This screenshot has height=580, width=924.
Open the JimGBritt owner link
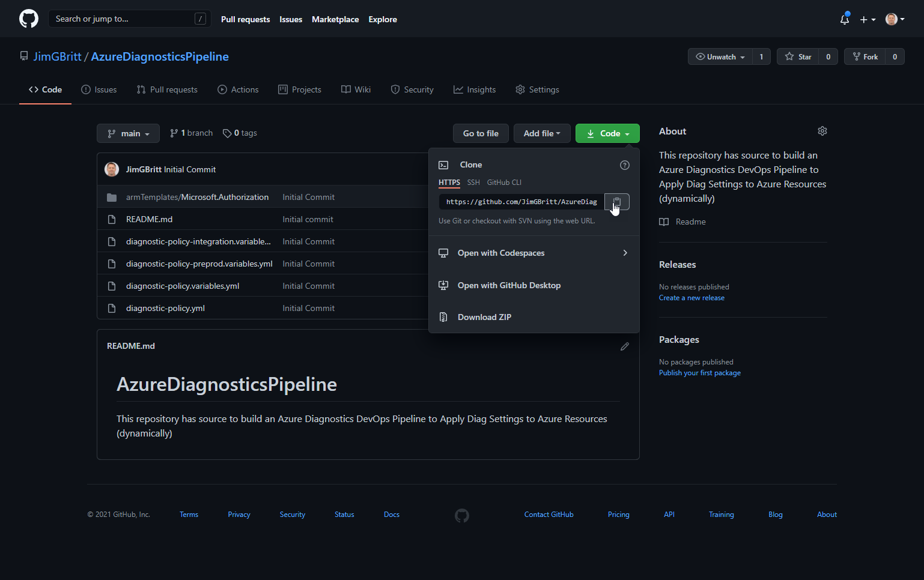[58, 56]
